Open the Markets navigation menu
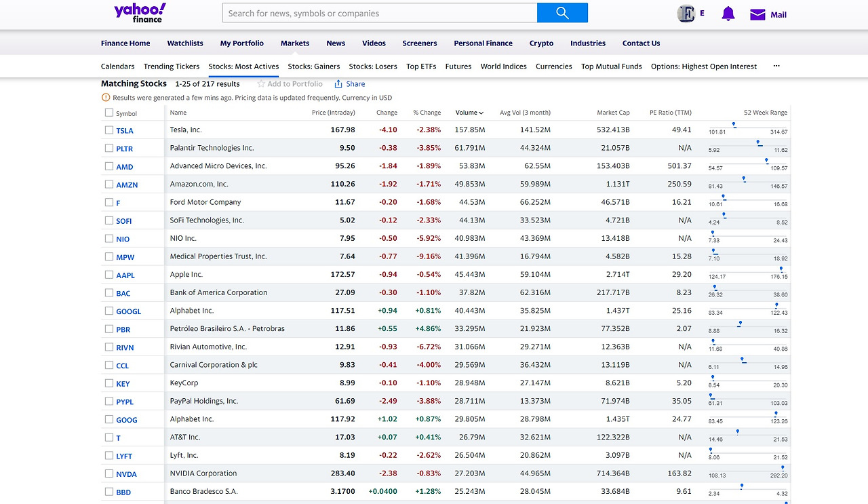Screen dimensions: 868x504 tap(294, 43)
